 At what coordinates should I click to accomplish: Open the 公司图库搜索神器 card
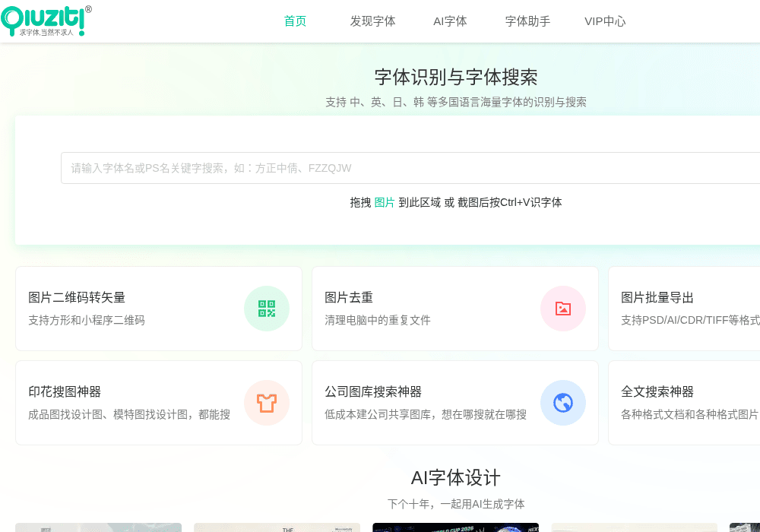(x=455, y=403)
